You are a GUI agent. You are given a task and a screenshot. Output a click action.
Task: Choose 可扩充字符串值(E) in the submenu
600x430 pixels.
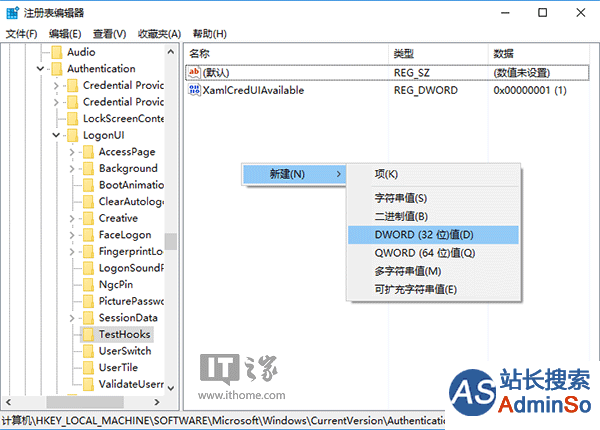433,290
